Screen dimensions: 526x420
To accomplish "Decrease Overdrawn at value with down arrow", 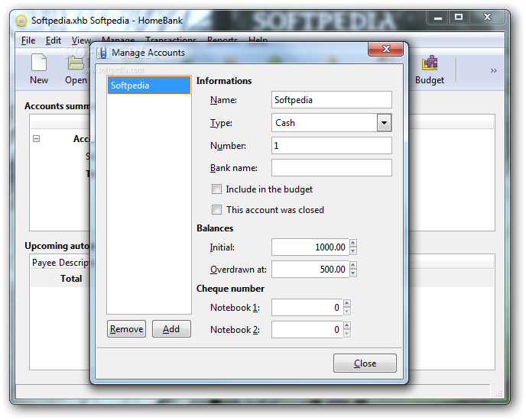I will click(353, 273).
